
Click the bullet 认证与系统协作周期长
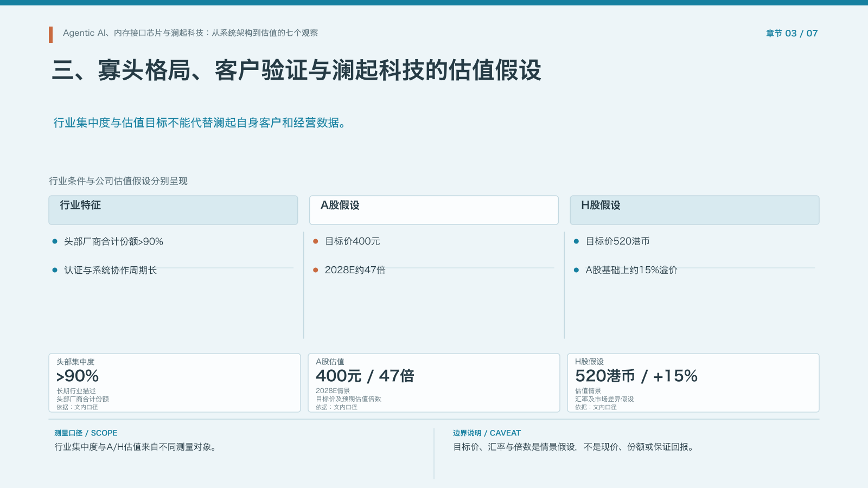(110, 270)
